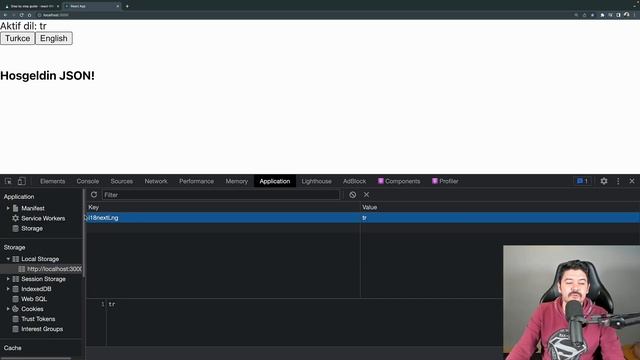Viewport: 640px width, 360px height.
Task: Open Manifest in the Application sidebar
Action: pos(33,208)
